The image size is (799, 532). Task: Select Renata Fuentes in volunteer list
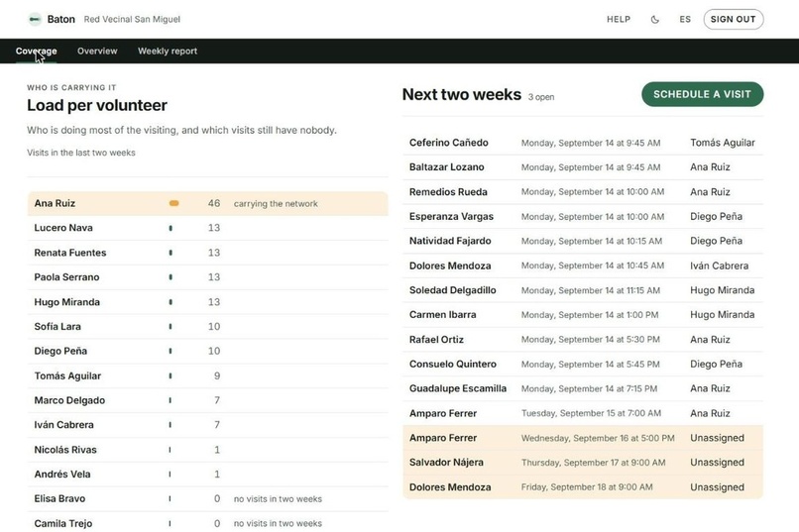pos(207,253)
